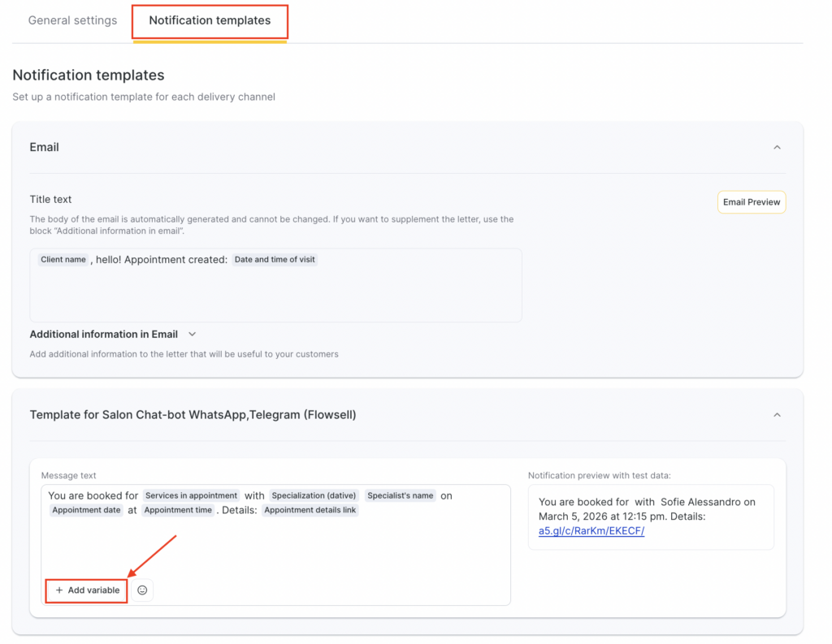Screen dimensions: 832x644
Task: Switch to General settings tab
Action: [72, 20]
